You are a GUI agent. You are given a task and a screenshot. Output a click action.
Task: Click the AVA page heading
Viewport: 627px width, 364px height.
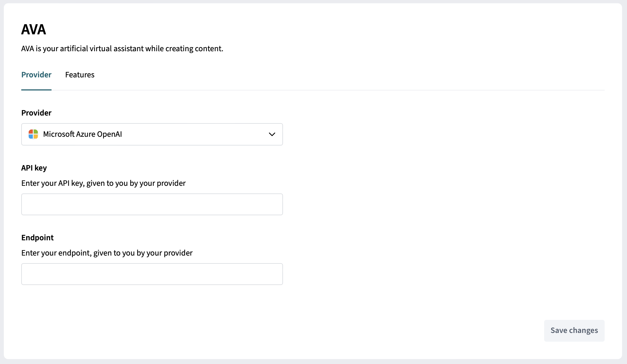[x=34, y=29]
